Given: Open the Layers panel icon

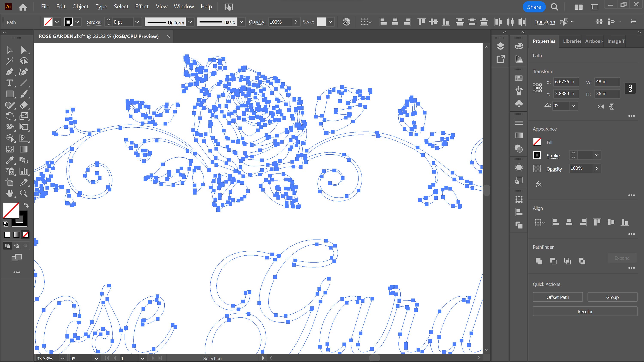Looking at the screenshot, I should click(500, 46).
